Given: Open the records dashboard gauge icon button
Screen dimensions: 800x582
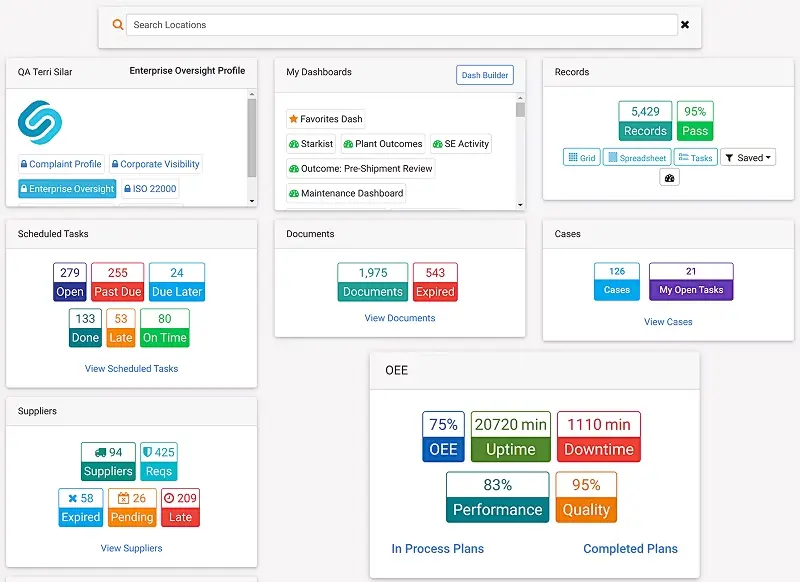Looking at the screenshot, I should coord(670,177).
